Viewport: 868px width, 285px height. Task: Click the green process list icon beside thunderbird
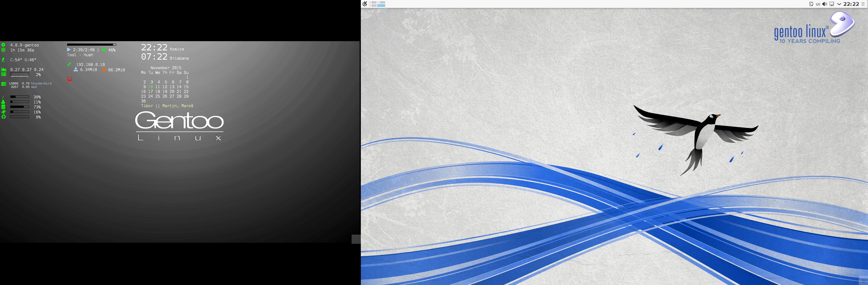tap(4, 84)
